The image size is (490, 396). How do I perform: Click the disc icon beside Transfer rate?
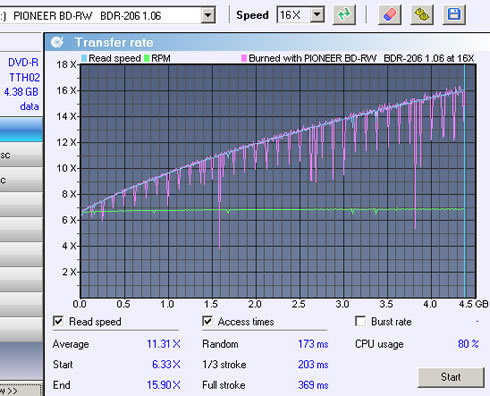pyautogui.click(x=57, y=42)
